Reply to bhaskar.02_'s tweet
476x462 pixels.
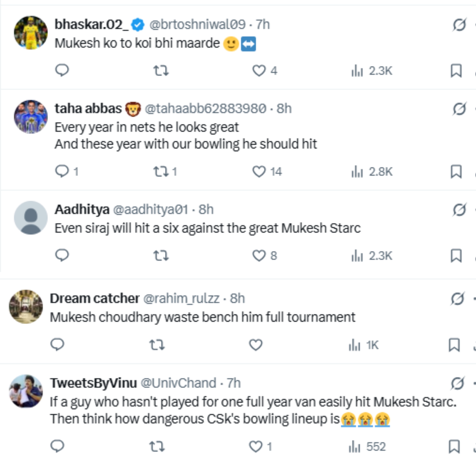[x=62, y=70]
